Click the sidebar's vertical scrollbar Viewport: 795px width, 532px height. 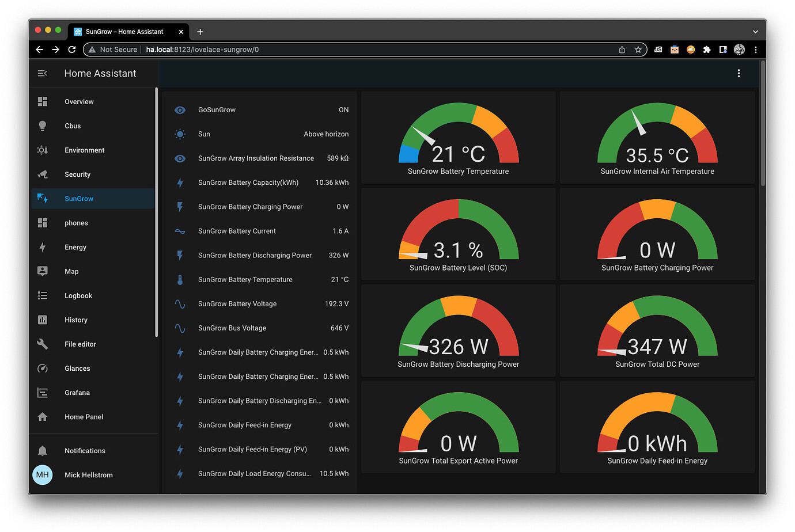click(156, 212)
